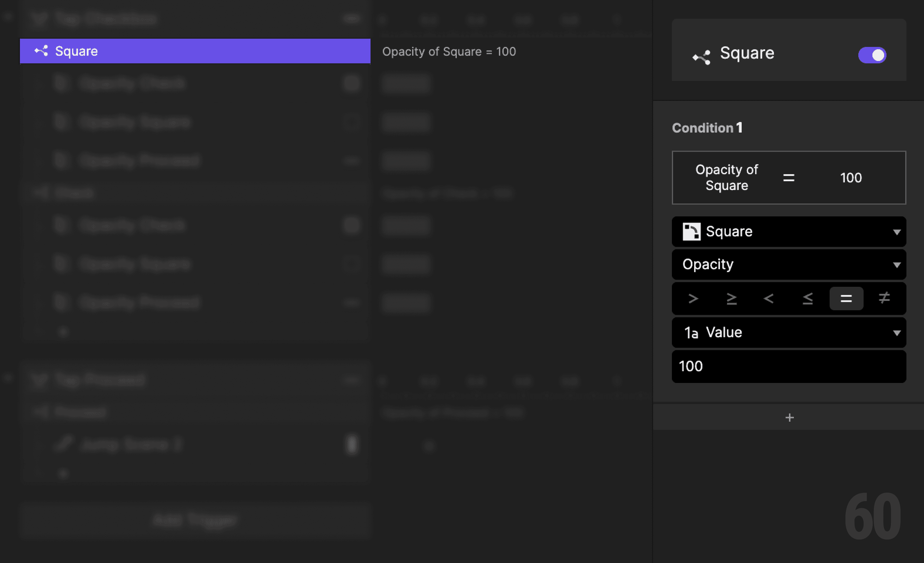Select the equals operator in Condition 1

tap(846, 299)
